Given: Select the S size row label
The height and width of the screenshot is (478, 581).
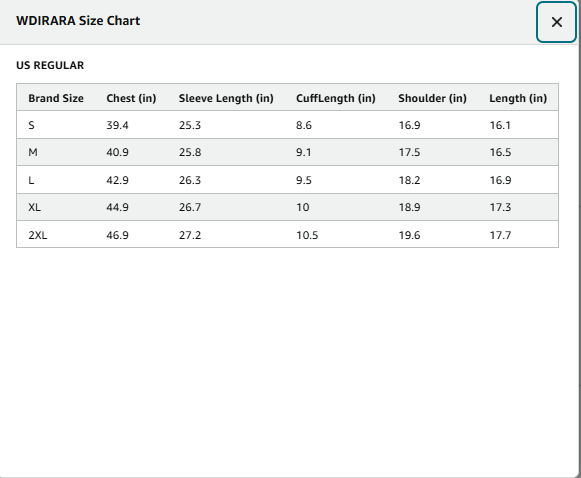Looking at the screenshot, I should coord(31,125).
